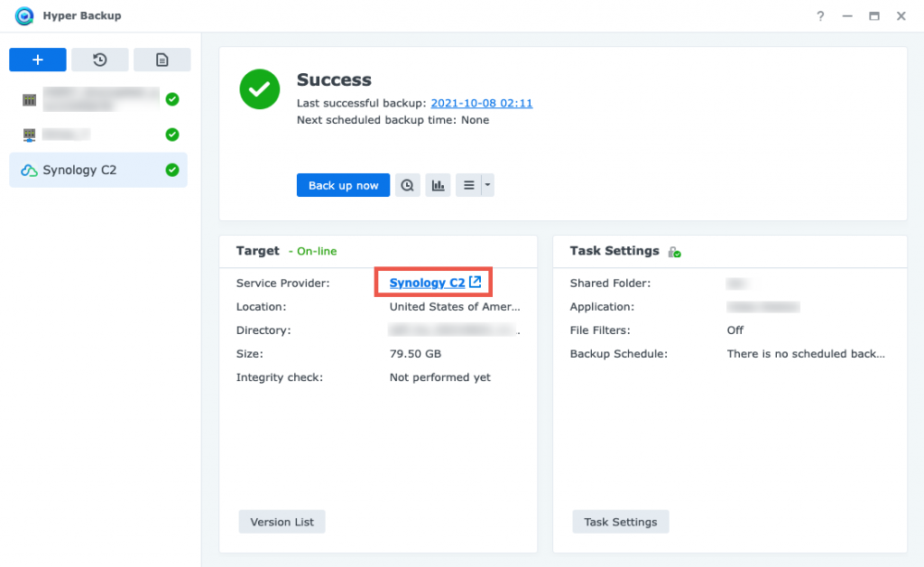Minimize the Hyper Backup window
924x567 pixels.
point(847,16)
